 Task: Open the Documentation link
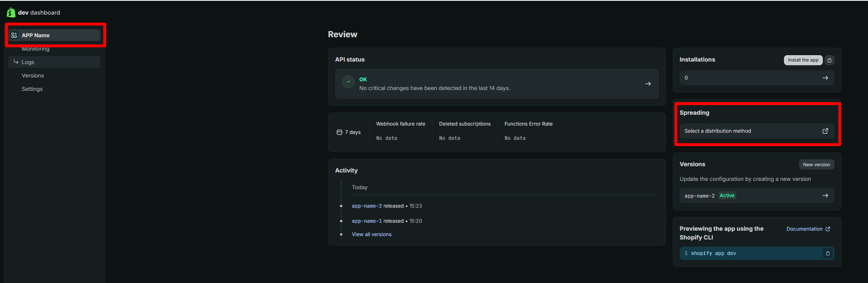click(x=808, y=229)
